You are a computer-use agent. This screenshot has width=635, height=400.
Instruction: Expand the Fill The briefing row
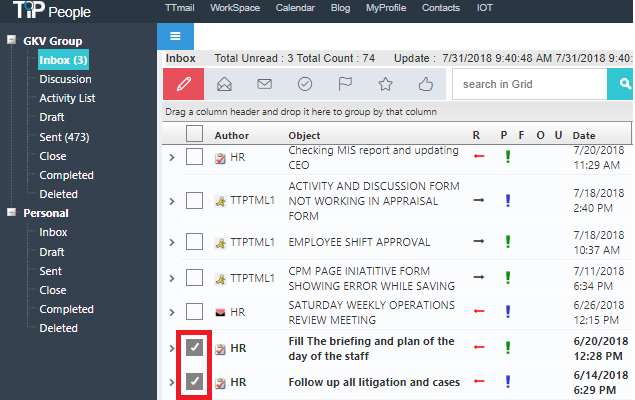pos(172,348)
